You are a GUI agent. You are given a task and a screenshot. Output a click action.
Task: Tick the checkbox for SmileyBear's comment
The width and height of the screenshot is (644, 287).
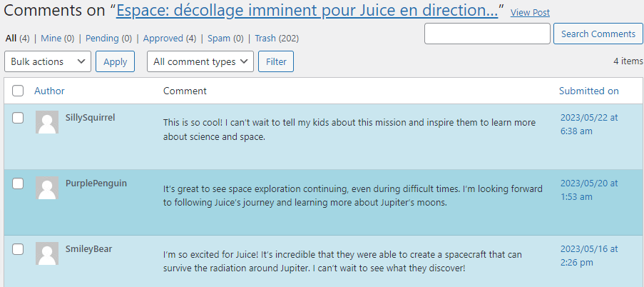tap(18, 249)
